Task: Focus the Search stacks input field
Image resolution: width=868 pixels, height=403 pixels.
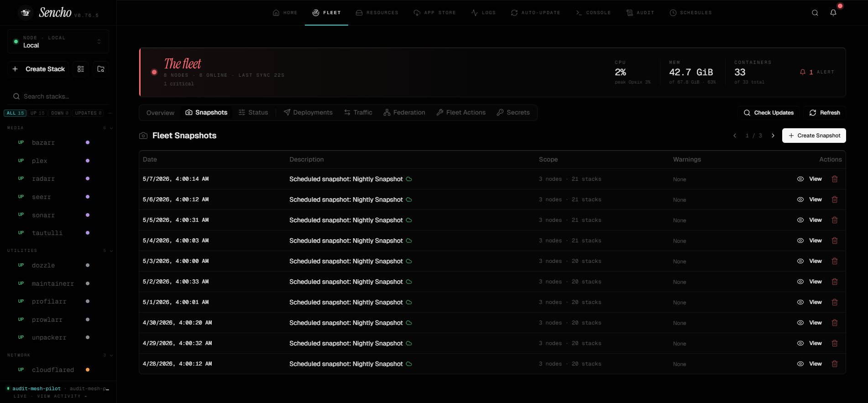Action: point(58,96)
